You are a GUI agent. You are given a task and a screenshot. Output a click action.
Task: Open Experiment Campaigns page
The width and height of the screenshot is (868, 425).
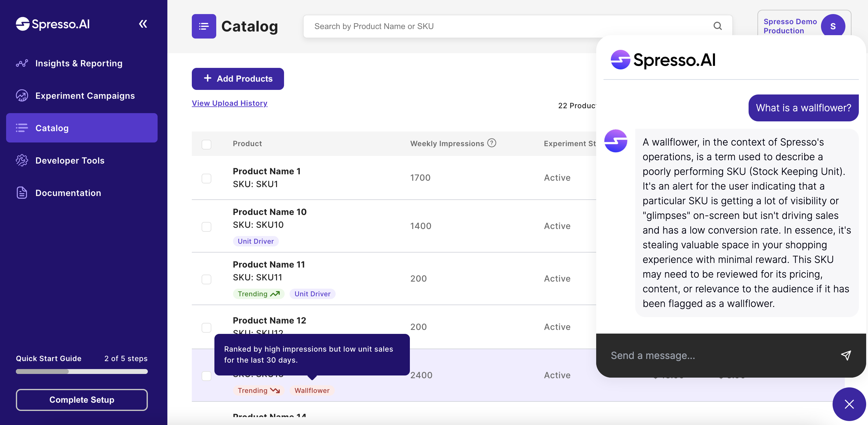click(85, 95)
